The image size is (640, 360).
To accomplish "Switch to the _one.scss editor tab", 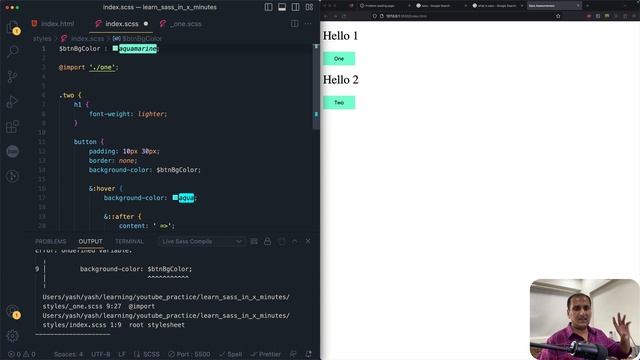I will tap(181, 24).
